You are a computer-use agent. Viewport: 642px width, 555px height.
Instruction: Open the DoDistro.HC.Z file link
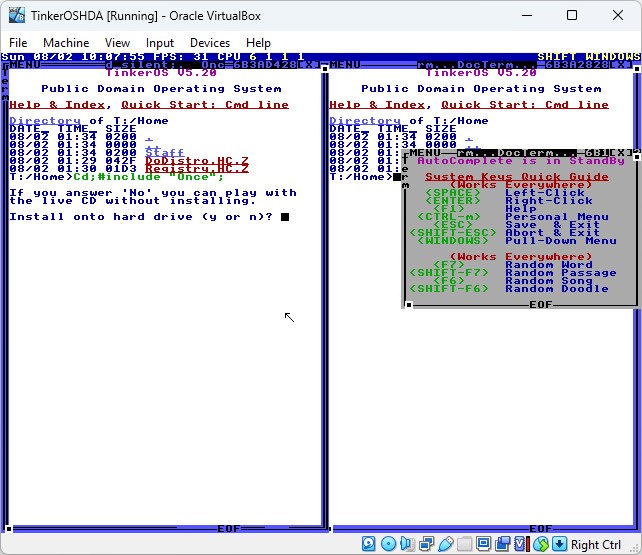pos(197,161)
